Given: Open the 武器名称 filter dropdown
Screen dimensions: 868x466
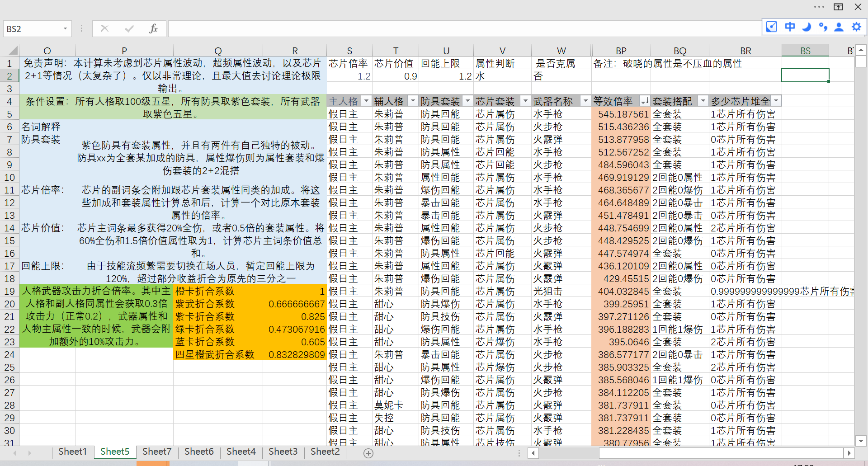Looking at the screenshot, I should [x=585, y=101].
